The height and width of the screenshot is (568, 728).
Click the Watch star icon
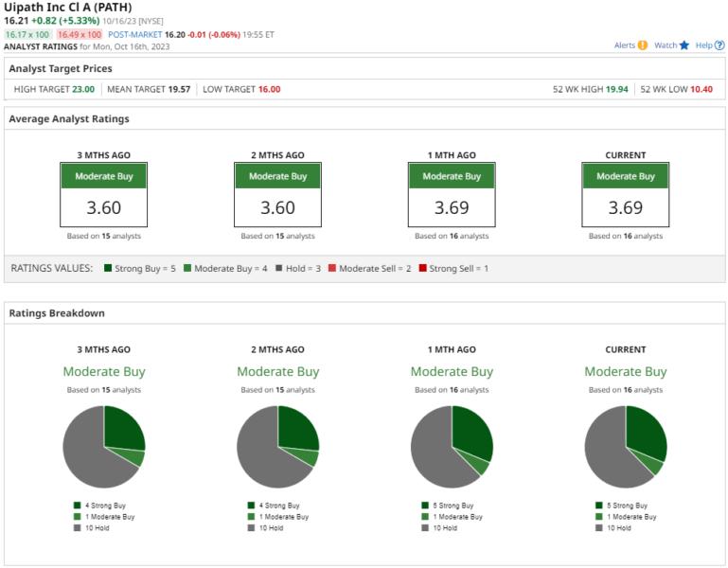[x=684, y=45]
